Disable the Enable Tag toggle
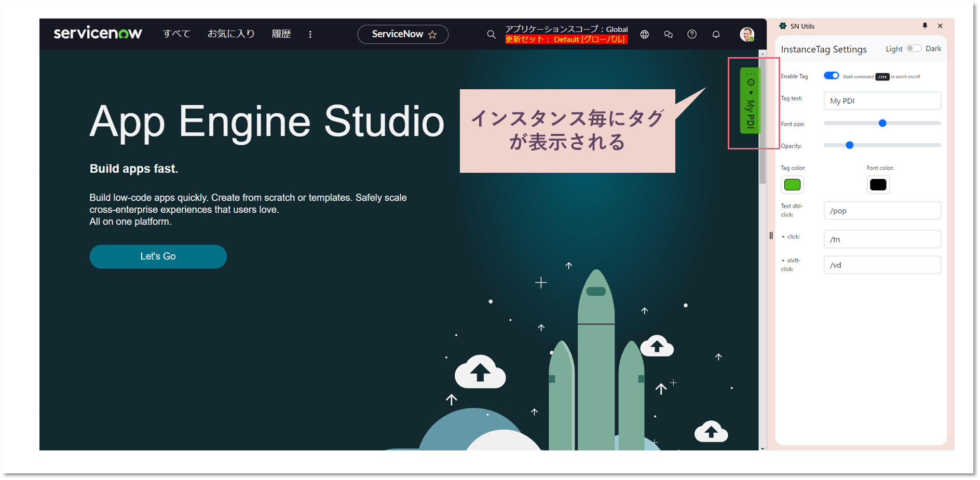This screenshot has width=980, height=480. click(x=831, y=75)
